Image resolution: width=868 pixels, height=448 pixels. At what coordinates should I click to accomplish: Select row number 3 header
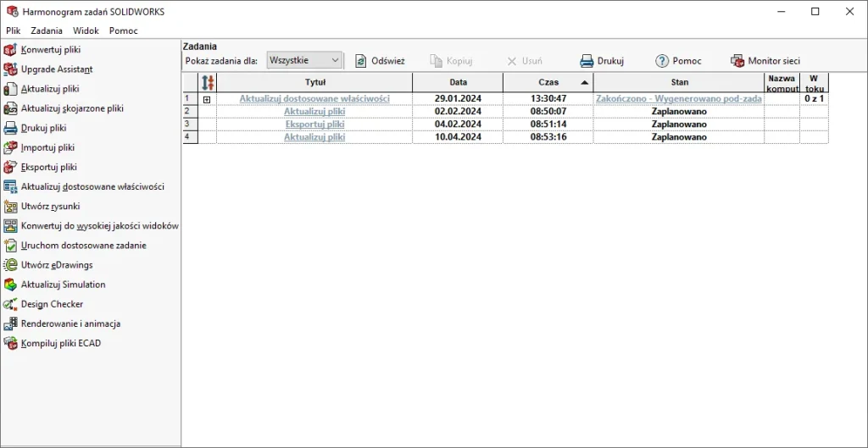point(191,124)
